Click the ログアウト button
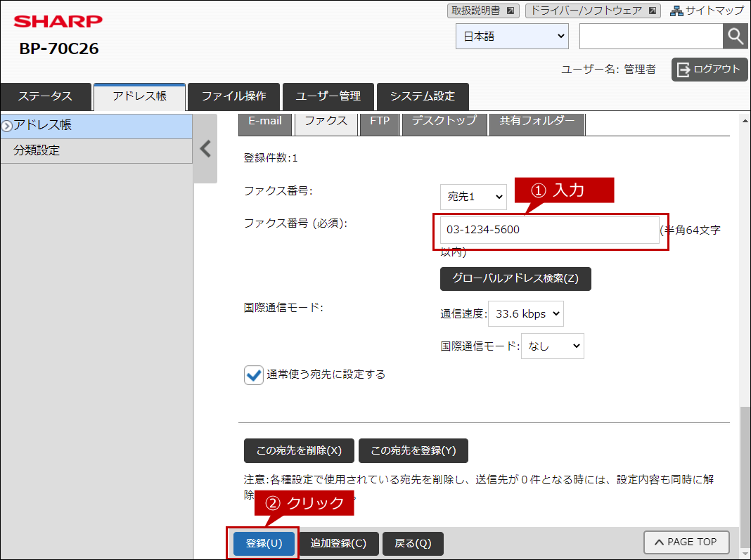751x560 pixels. pos(710,70)
